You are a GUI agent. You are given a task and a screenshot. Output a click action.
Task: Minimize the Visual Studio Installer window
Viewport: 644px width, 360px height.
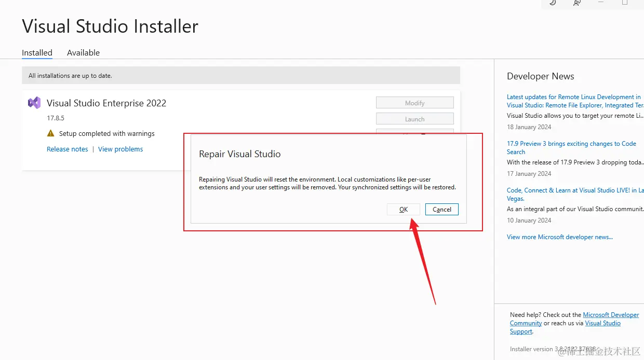click(x=601, y=3)
